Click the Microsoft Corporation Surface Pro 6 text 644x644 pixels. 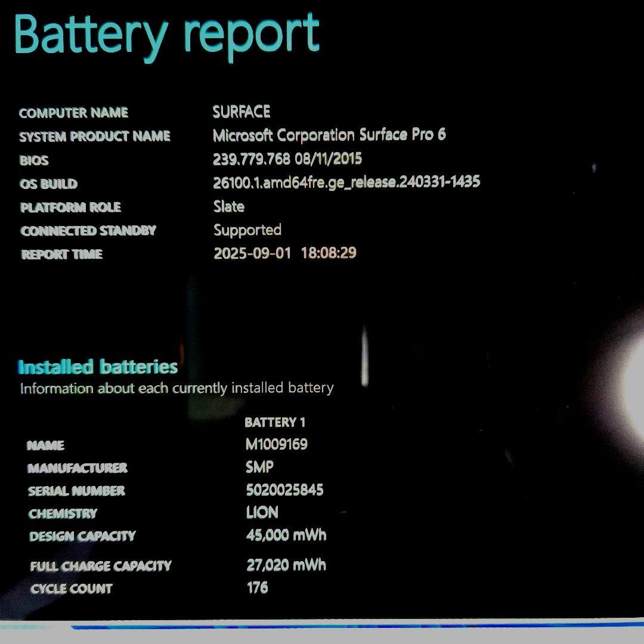pos(329,135)
